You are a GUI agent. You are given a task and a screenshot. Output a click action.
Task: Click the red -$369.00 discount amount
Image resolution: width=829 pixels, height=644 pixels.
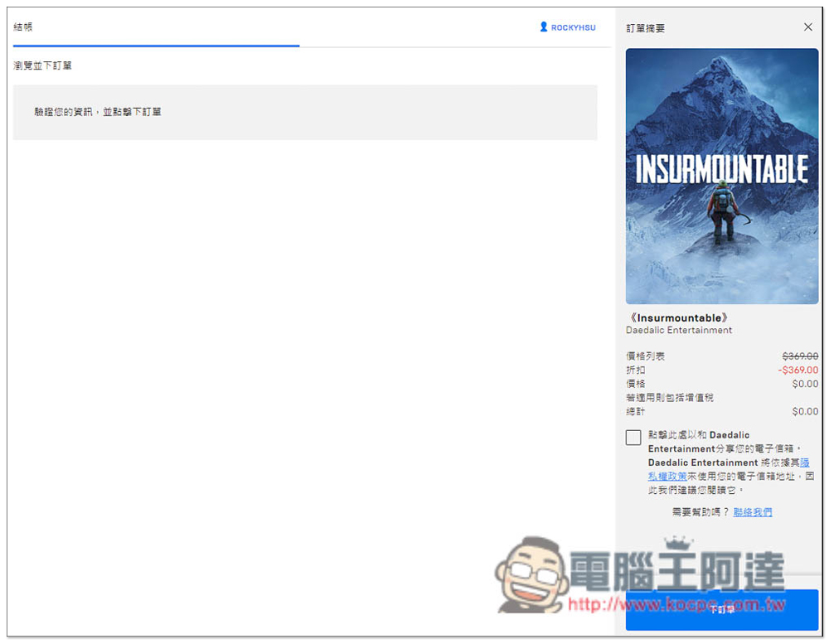click(x=798, y=370)
